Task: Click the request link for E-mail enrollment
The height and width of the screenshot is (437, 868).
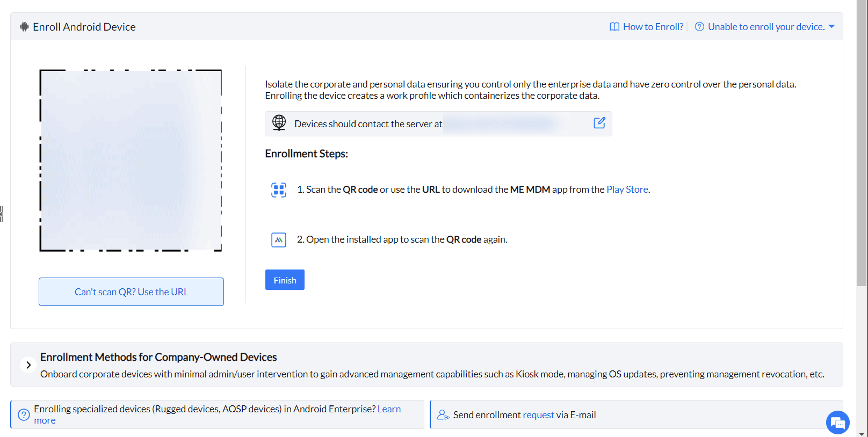Action: [538, 415]
